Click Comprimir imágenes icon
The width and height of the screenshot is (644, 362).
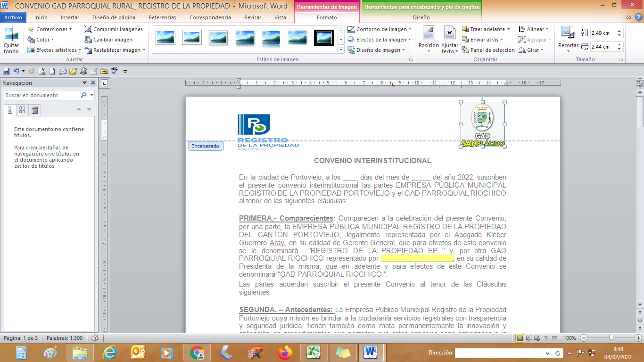[88, 29]
